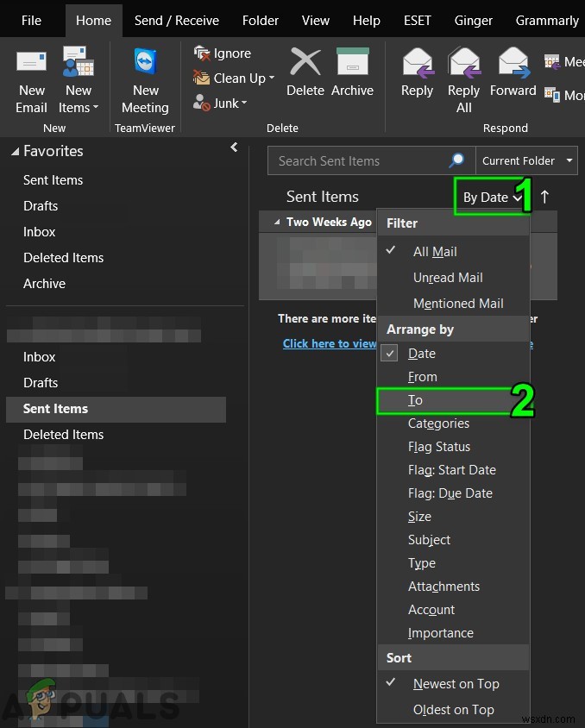Open Sent Items in Favorites
This screenshot has width=585, height=728.
(53, 180)
